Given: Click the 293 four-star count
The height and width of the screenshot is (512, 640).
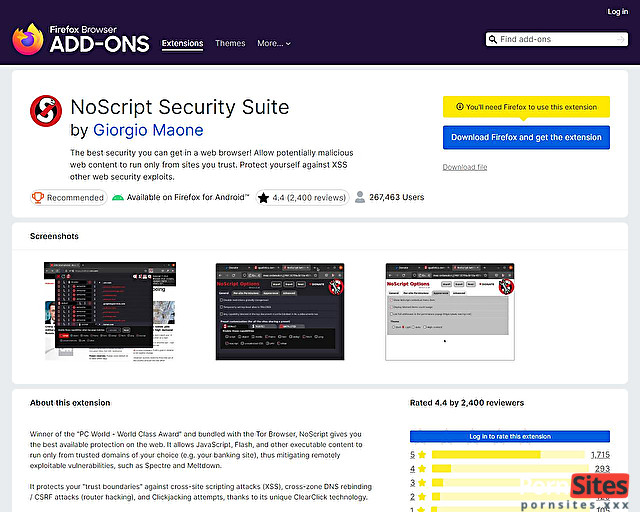Looking at the screenshot, I should point(602,468).
